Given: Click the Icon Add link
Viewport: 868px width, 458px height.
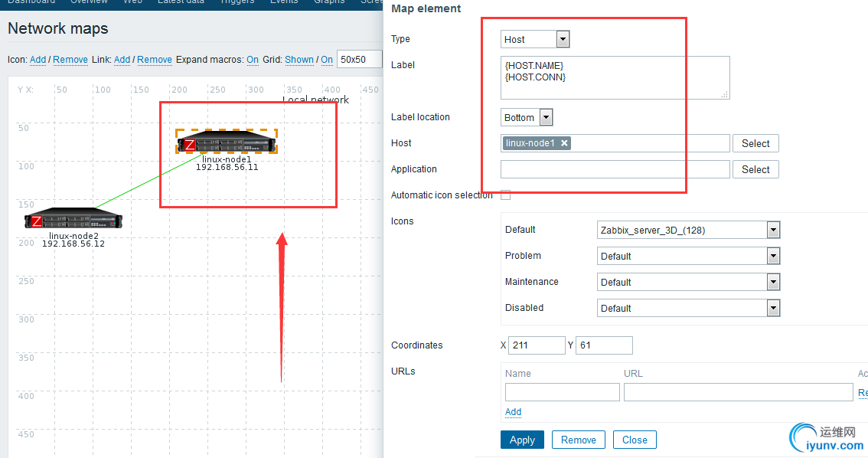Looking at the screenshot, I should (38, 59).
